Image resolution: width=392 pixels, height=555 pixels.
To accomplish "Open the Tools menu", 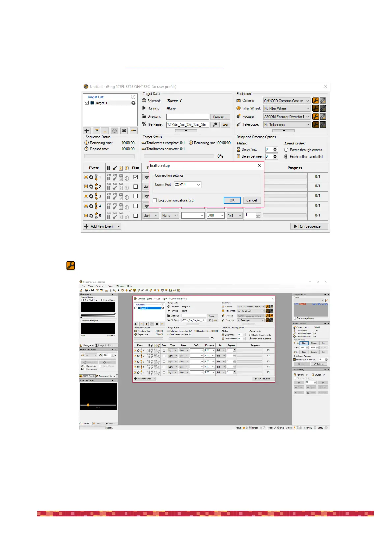I will tap(111, 286).
